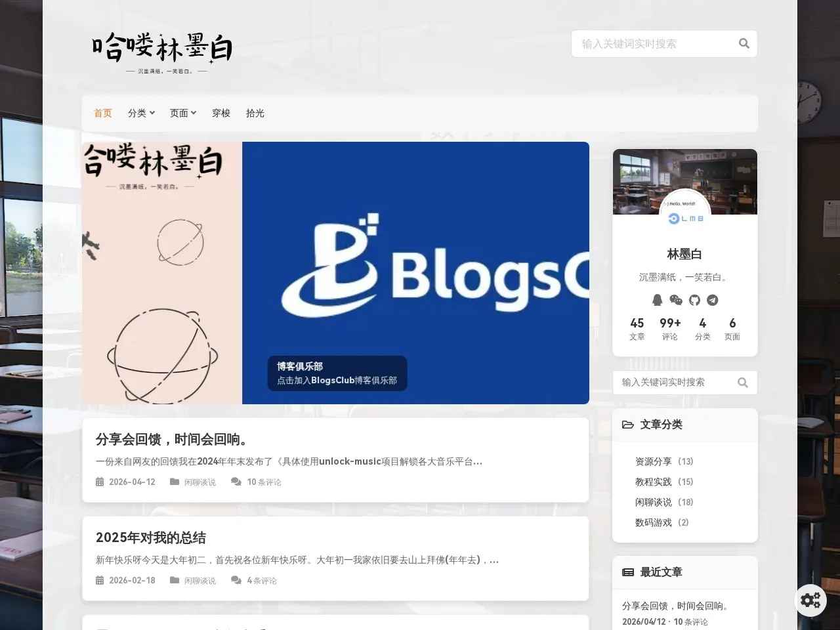Open the 穿梭 menu item
The image size is (840, 630).
click(x=221, y=113)
